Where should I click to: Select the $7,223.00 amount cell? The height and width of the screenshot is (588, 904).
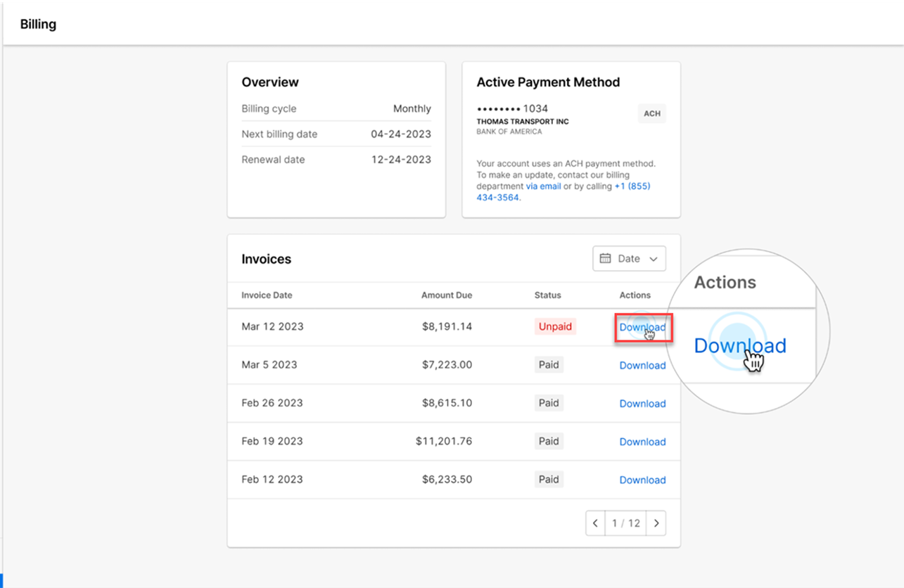447,364
